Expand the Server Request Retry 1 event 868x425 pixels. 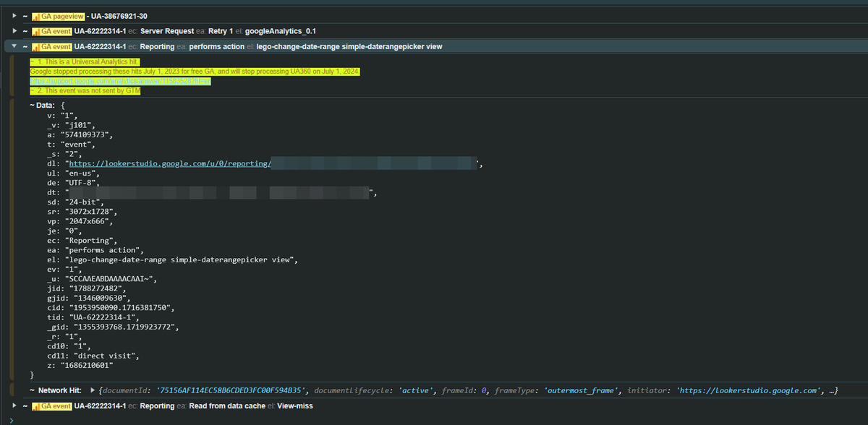14,31
